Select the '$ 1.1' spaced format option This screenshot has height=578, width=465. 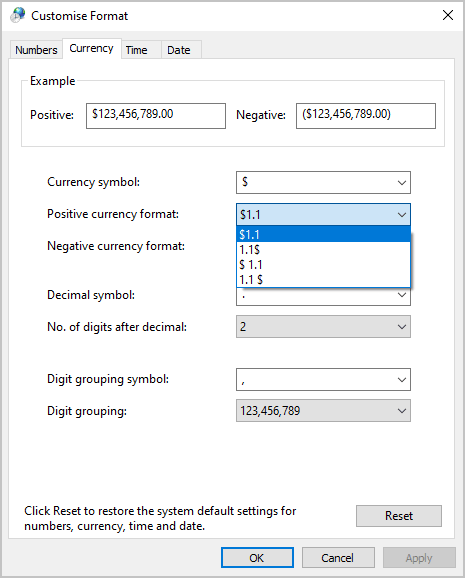(323, 265)
